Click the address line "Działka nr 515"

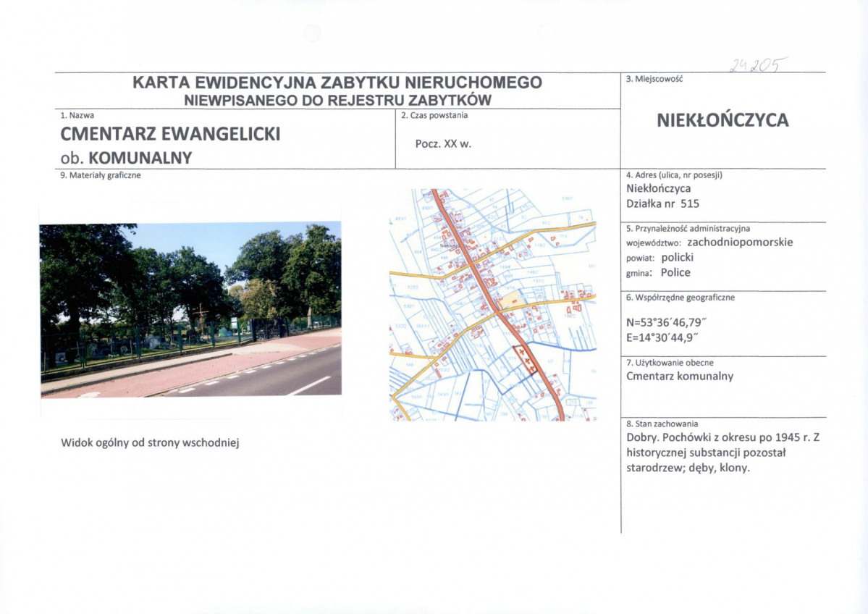click(x=662, y=203)
